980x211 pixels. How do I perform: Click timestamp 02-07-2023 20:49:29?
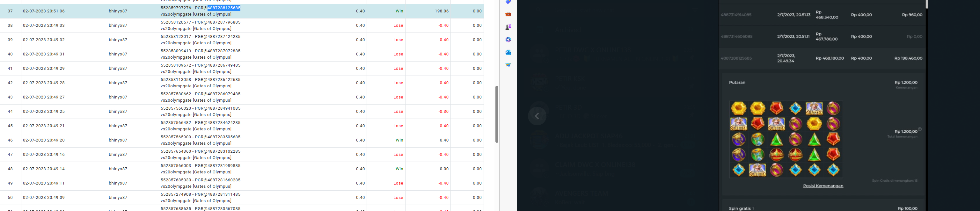tap(44, 69)
